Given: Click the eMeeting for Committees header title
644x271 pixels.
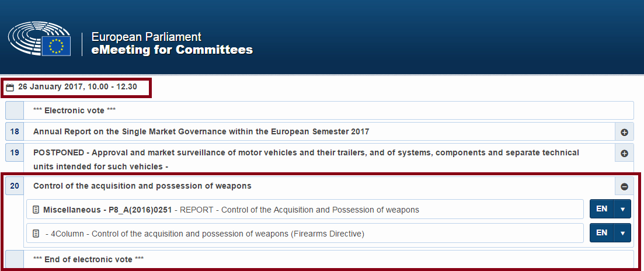Looking at the screenshot, I should pos(172,50).
